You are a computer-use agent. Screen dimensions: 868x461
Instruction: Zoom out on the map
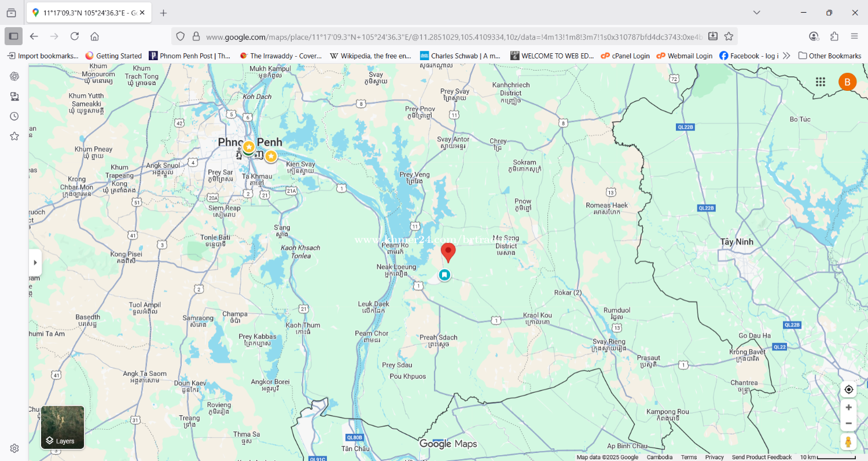[848, 423]
